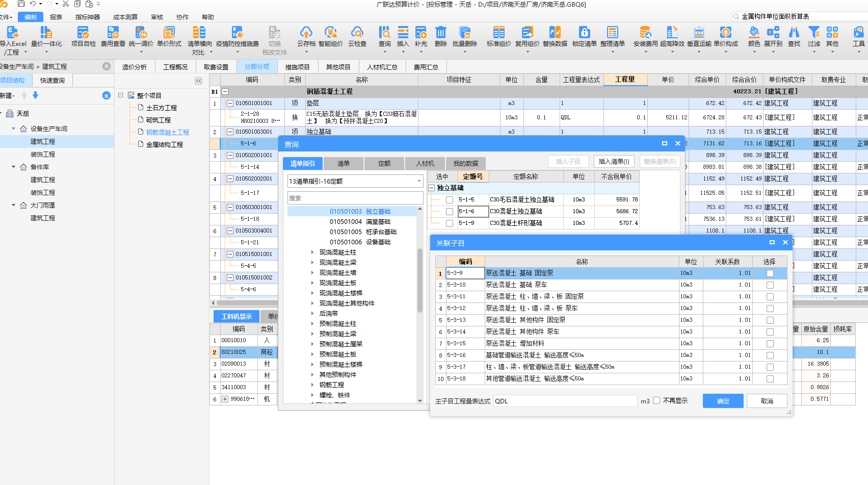Collapse the 设备生产车间 project node

click(x=14, y=129)
